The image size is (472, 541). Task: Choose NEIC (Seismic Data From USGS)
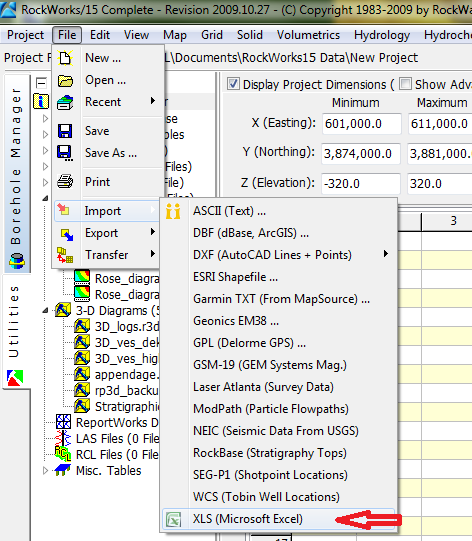279,431
